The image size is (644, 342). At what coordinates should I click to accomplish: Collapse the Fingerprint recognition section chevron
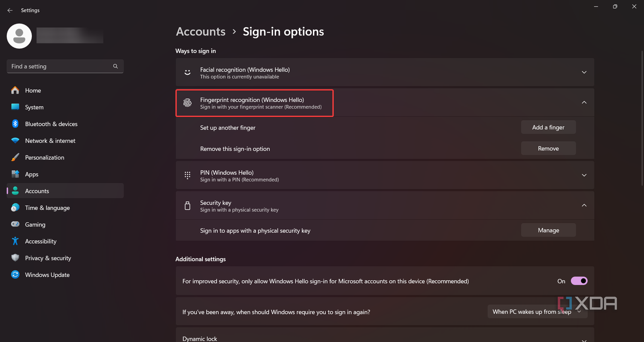pos(584,102)
